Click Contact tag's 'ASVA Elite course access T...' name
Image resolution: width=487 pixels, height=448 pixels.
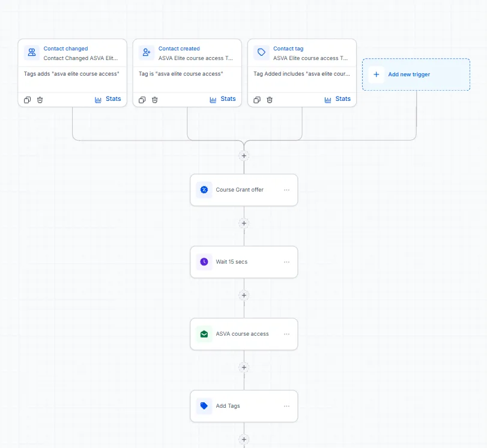click(310, 58)
